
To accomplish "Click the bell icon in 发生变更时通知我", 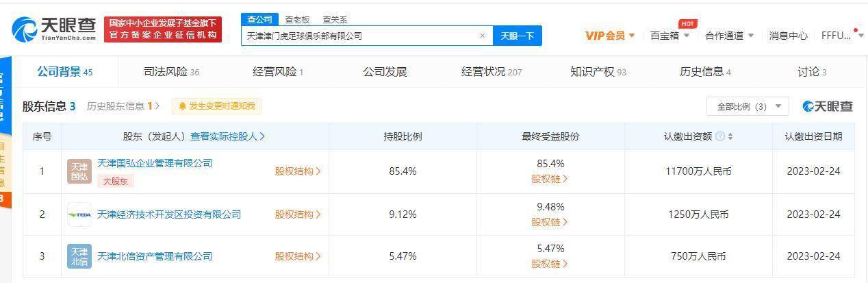I will point(183,106).
